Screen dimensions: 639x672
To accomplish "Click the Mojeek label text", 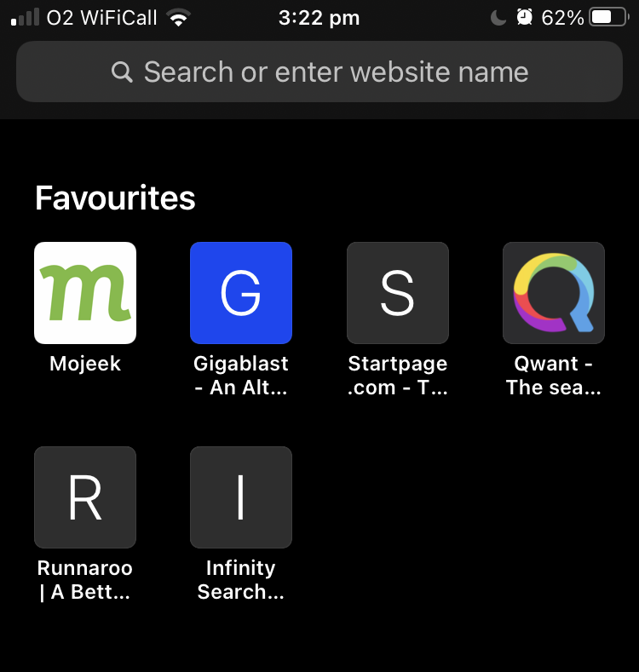I will [x=85, y=364].
